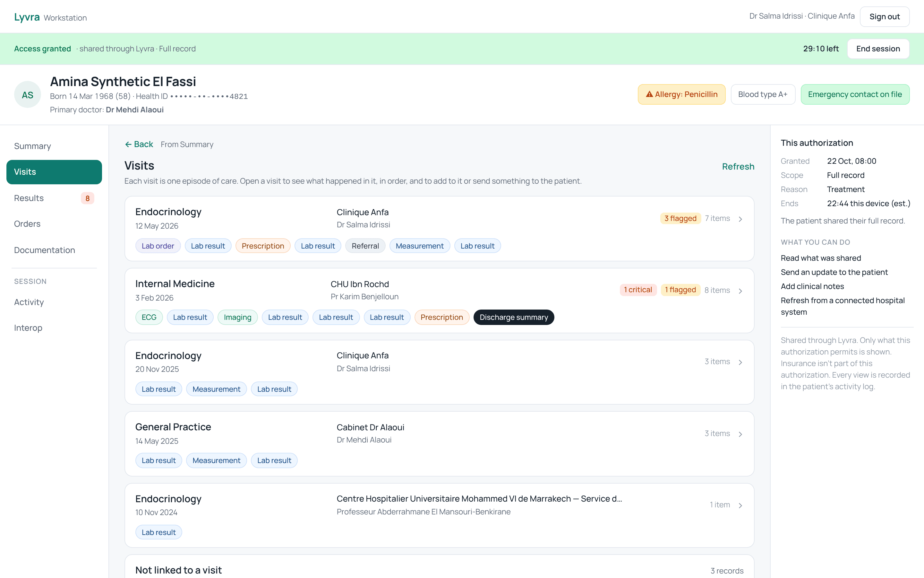Click the '22:44 this device (est.)' end time
The image size is (924, 578).
pyautogui.click(x=868, y=203)
